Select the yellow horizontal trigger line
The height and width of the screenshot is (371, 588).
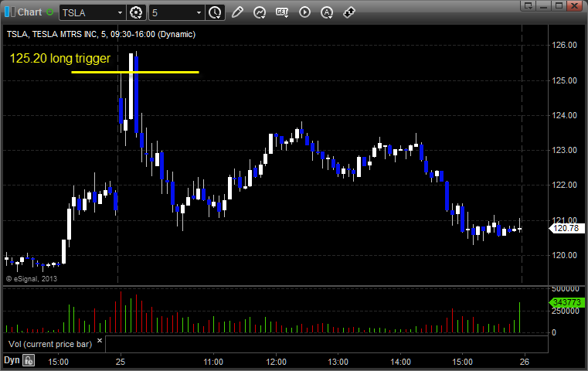pyautogui.click(x=135, y=72)
